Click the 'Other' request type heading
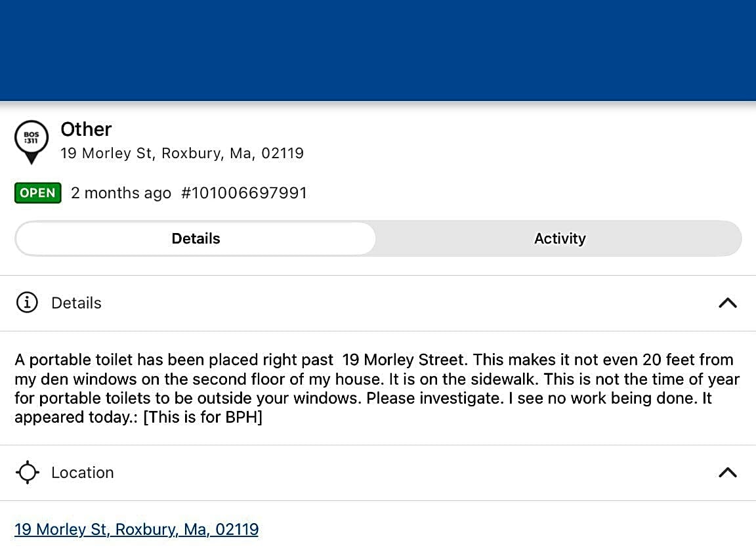The image size is (756, 556). (86, 129)
